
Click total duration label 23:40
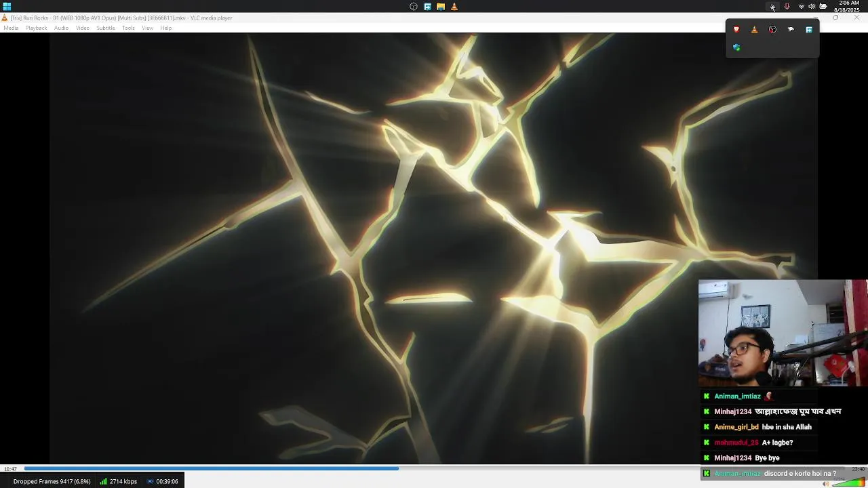pos(858,469)
